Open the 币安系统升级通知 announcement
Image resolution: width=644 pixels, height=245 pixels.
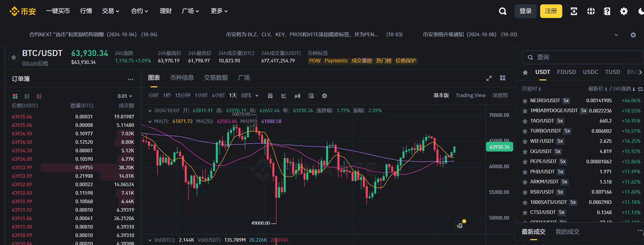[x=470, y=35]
